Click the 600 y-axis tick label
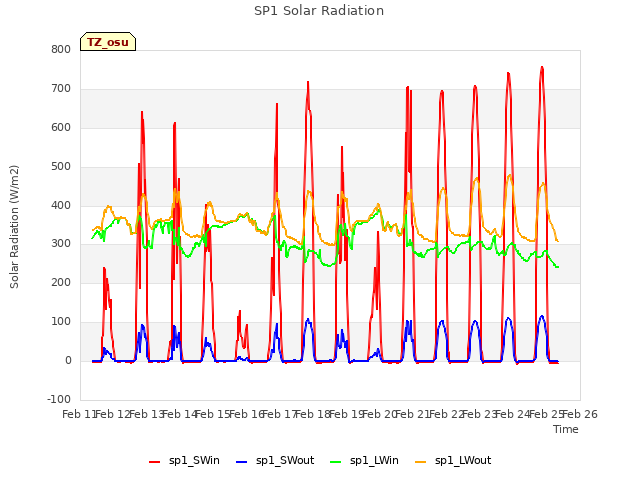 [61, 127]
